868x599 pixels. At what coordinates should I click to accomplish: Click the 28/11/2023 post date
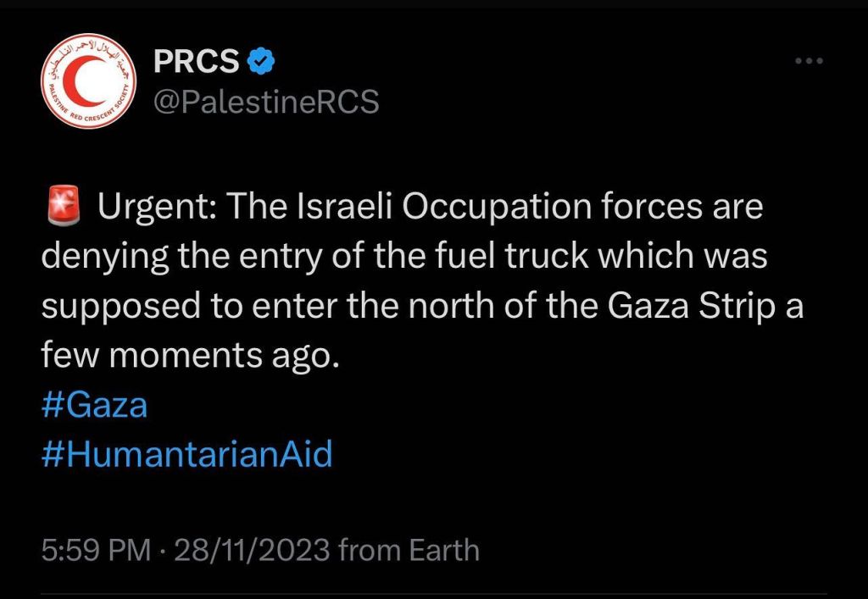click(x=252, y=551)
